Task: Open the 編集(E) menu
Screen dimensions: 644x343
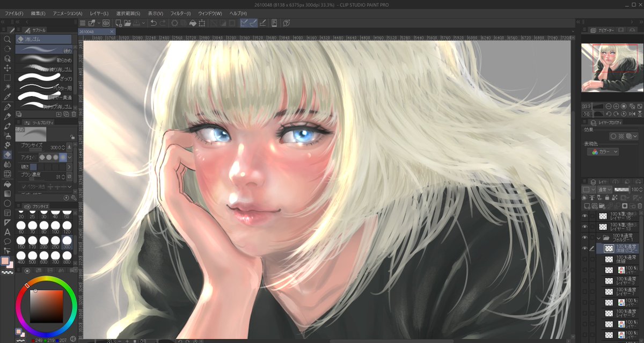Action: 38,13
